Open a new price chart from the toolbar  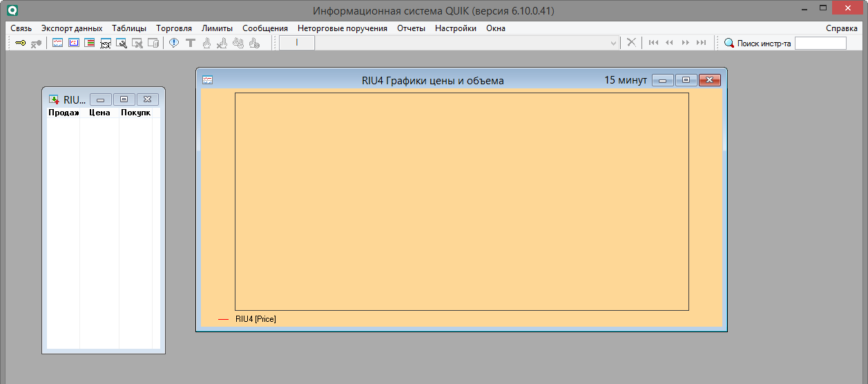click(58, 43)
